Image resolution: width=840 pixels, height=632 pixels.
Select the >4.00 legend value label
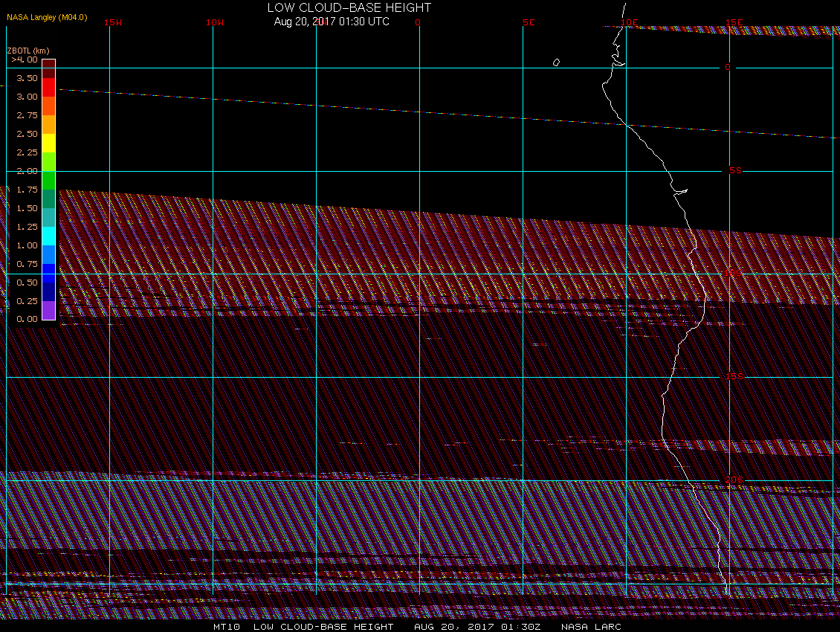click(25, 59)
